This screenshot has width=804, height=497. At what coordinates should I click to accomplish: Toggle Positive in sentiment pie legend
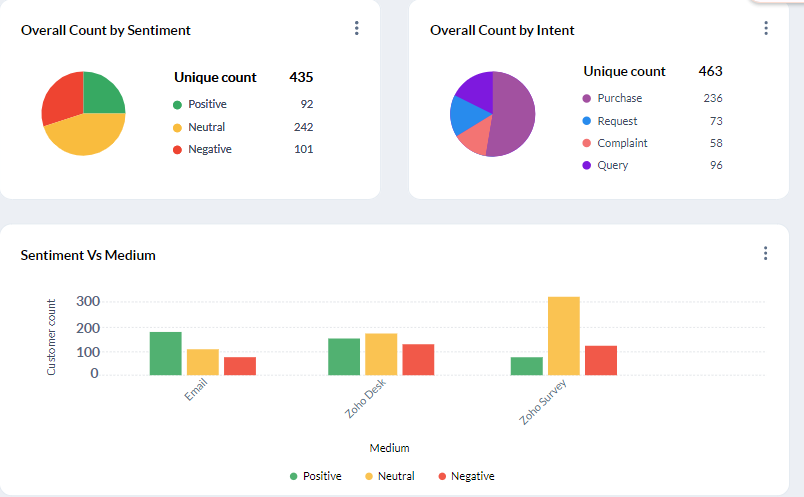[207, 104]
